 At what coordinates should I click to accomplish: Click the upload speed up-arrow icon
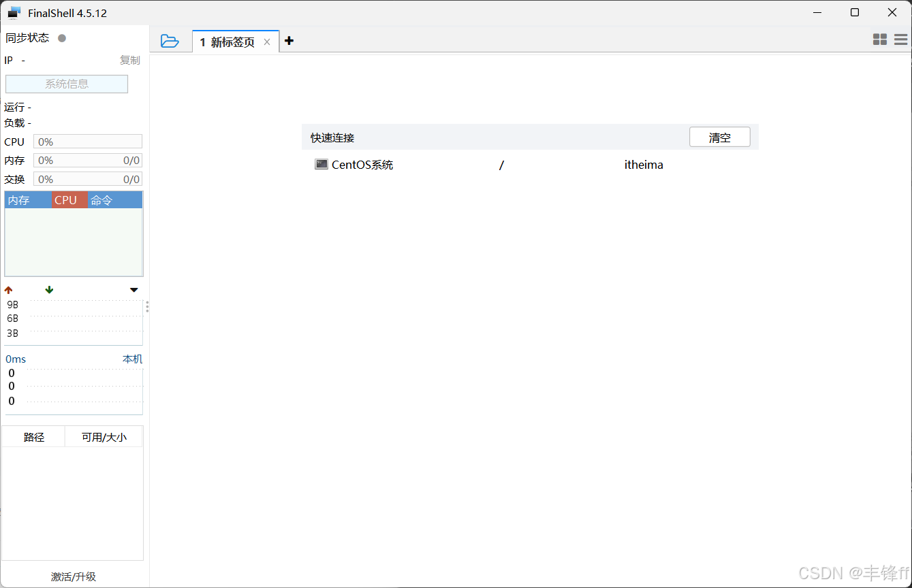pyautogui.click(x=9, y=290)
